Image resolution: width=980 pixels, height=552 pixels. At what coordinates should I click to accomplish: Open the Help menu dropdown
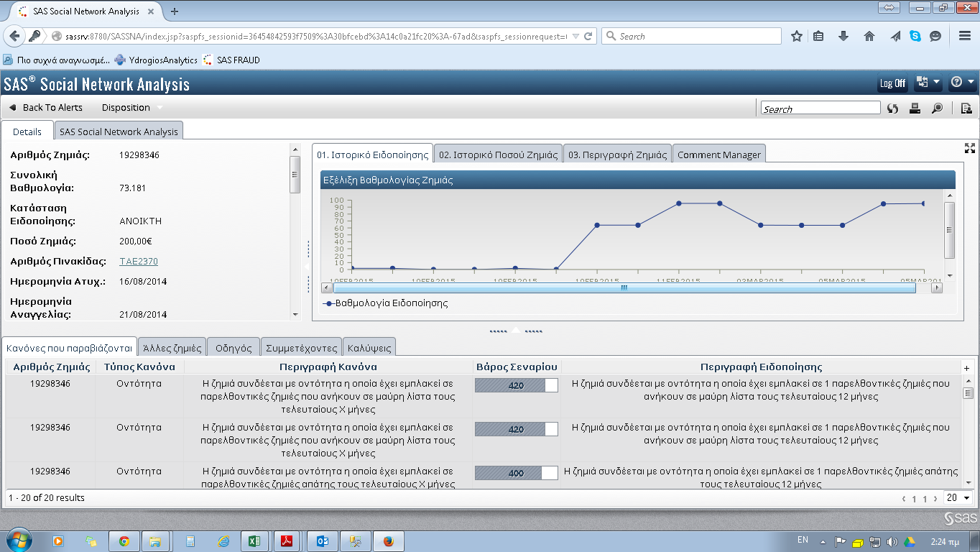pos(962,83)
